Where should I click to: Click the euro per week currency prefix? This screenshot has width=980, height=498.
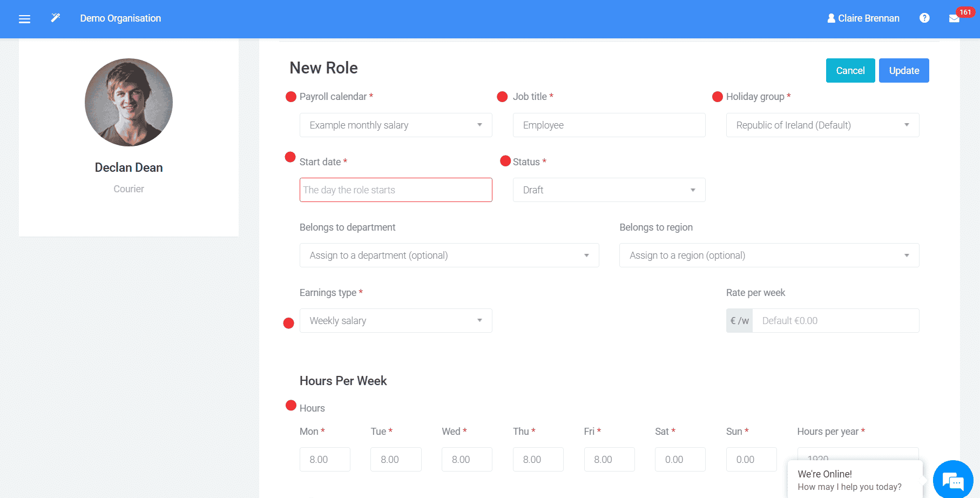[x=739, y=320]
